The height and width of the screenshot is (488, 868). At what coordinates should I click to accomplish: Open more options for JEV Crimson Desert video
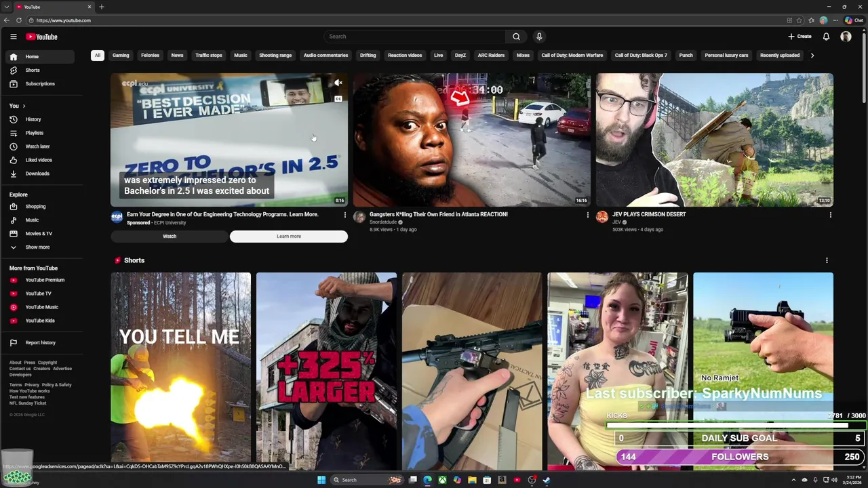pos(830,216)
